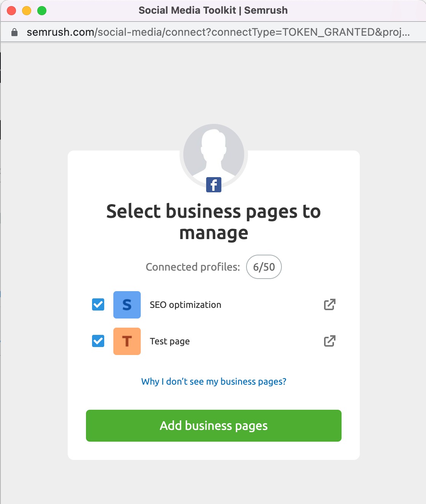
Task: Click the Test page thumbnail icon
Action: [x=127, y=341]
